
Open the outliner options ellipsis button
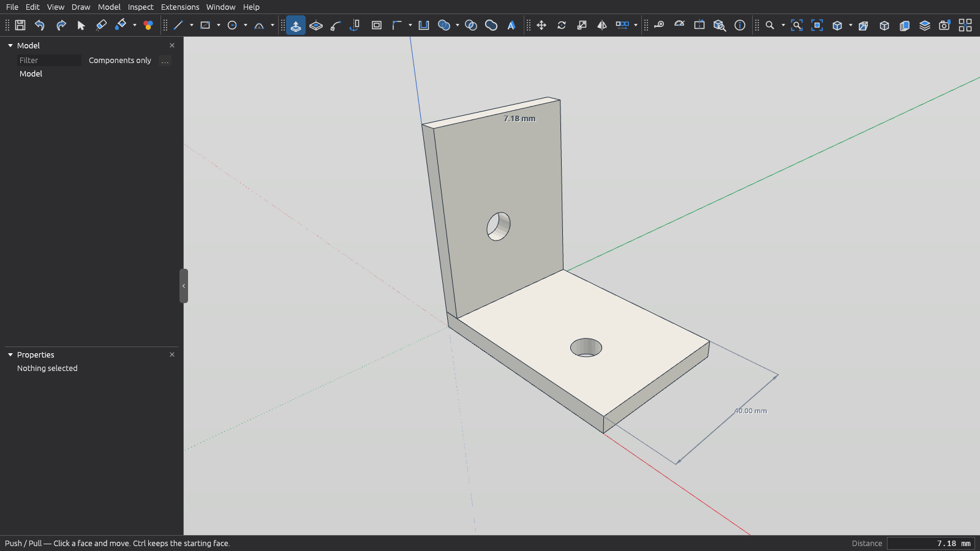tap(165, 61)
